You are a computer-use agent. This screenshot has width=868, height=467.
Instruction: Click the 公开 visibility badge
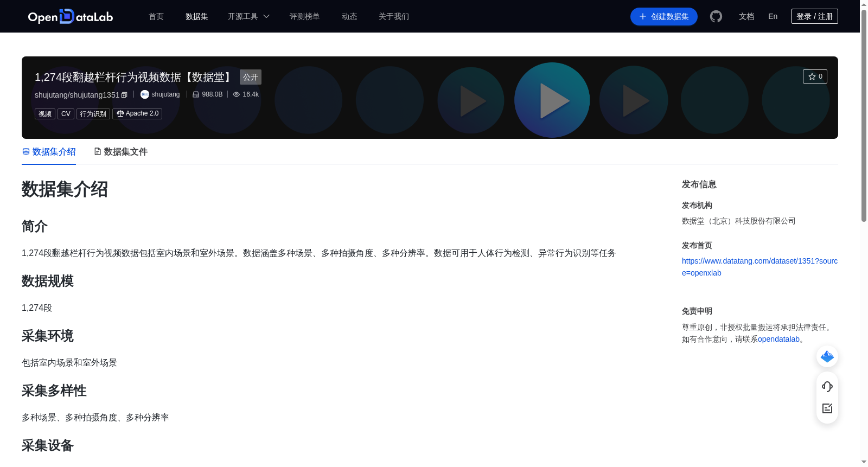251,77
